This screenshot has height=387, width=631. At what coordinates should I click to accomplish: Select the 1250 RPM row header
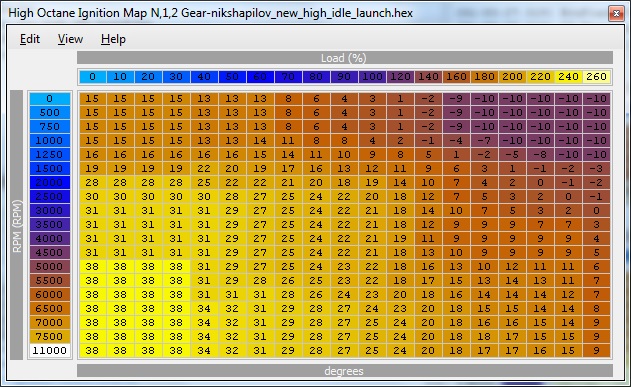pyautogui.click(x=49, y=154)
